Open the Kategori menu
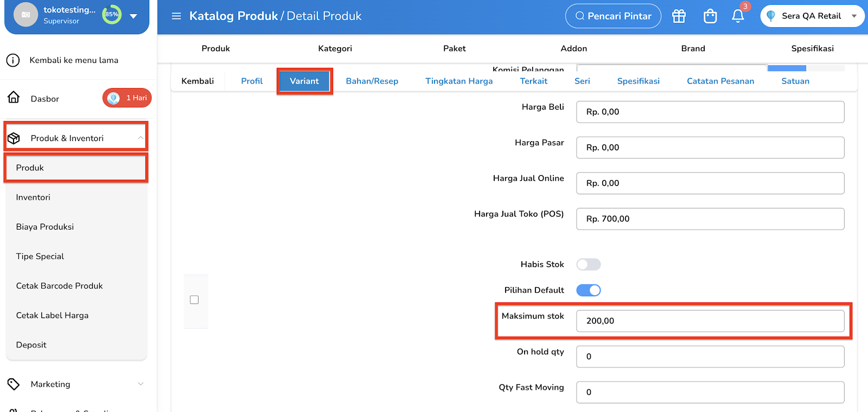 pyautogui.click(x=335, y=48)
